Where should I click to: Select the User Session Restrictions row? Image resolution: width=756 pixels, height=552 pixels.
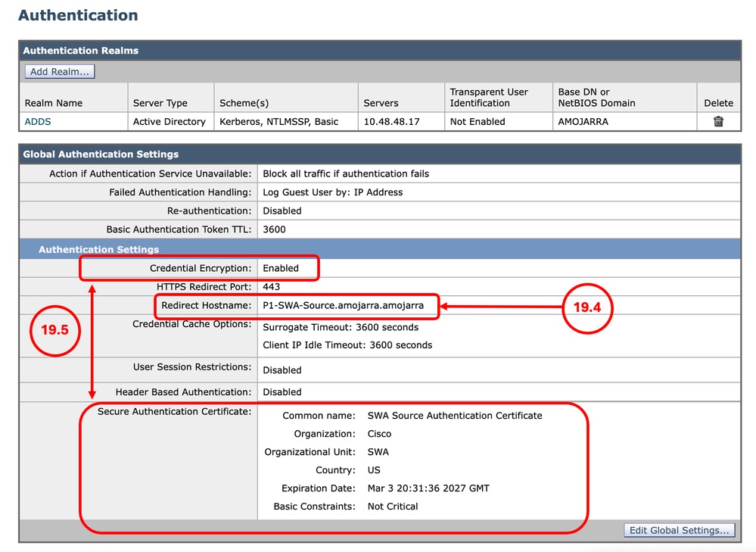[x=280, y=370]
